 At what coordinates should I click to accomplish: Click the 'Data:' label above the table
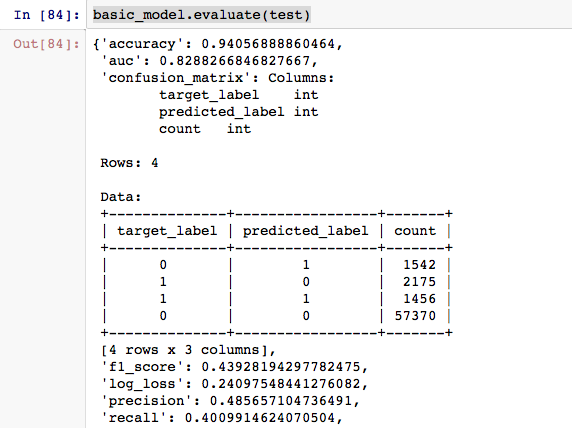coord(121,197)
